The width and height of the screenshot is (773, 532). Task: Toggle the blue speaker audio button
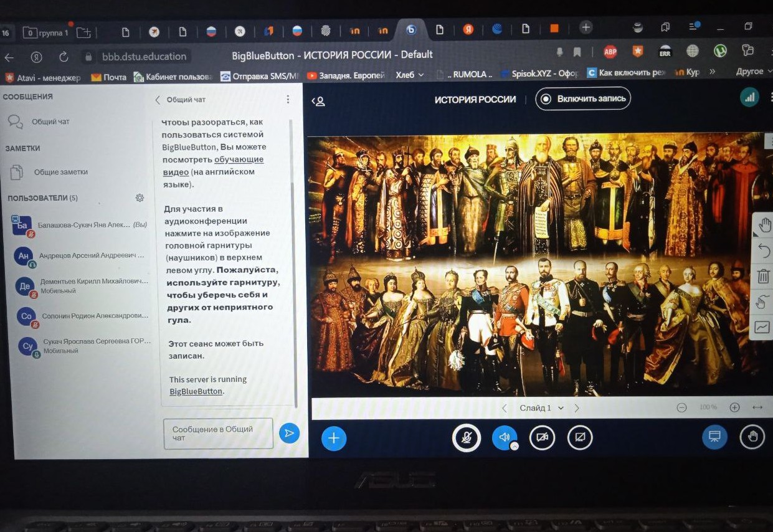[x=505, y=437]
